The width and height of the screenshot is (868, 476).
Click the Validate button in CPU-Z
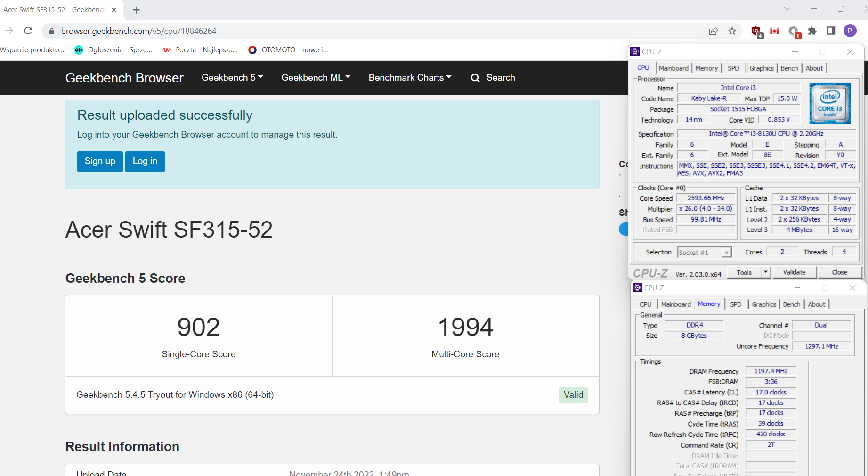click(794, 272)
